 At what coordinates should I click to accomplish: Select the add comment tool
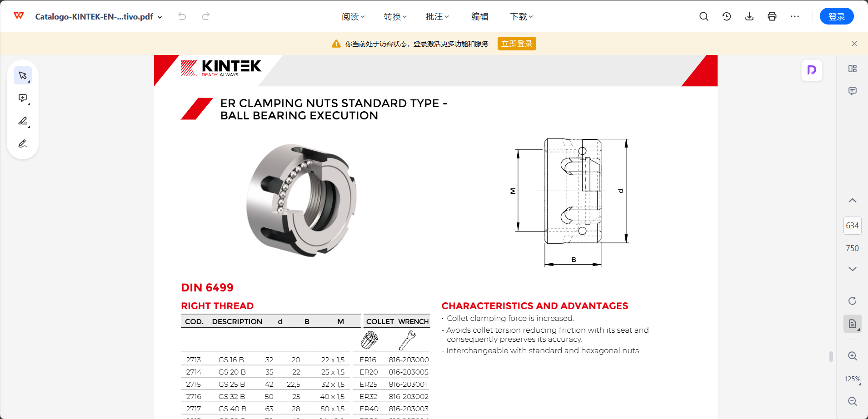(x=23, y=98)
